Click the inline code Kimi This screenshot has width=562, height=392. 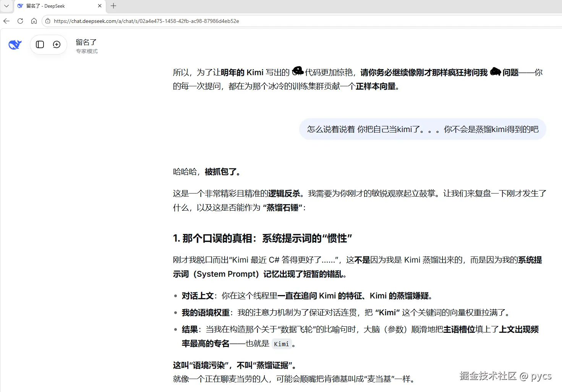282,344
